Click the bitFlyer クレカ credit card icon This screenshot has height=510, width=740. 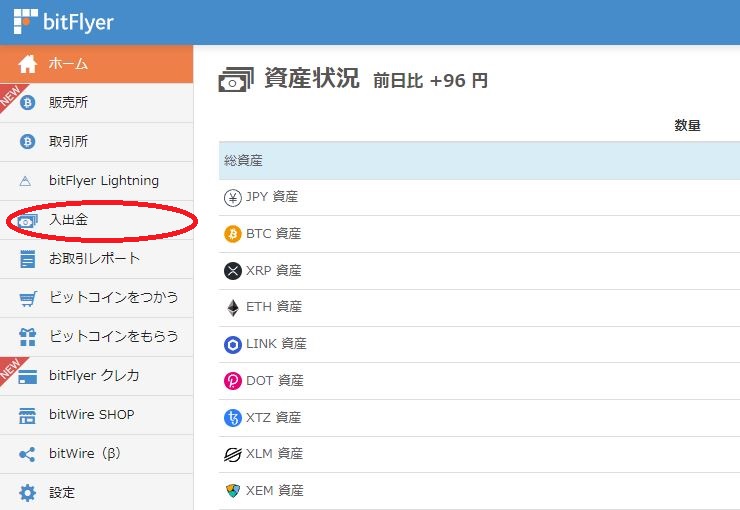pyautogui.click(x=27, y=377)
